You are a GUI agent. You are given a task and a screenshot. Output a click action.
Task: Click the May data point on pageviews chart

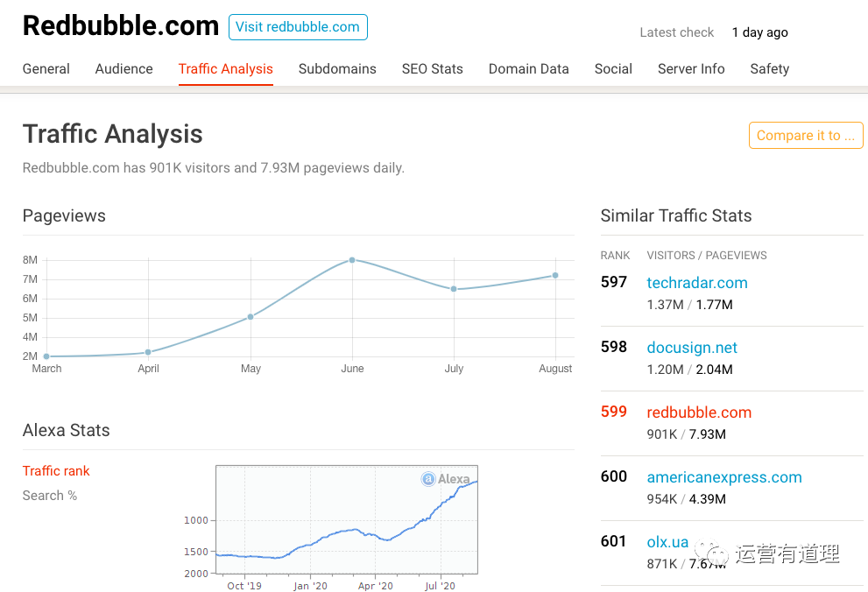tap(251, 316)
